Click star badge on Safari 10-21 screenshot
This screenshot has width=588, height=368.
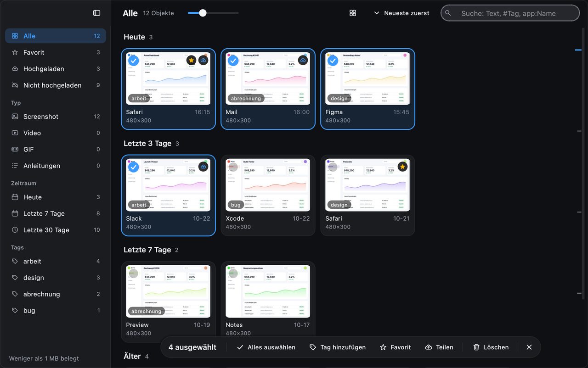(x=402, y=167)
